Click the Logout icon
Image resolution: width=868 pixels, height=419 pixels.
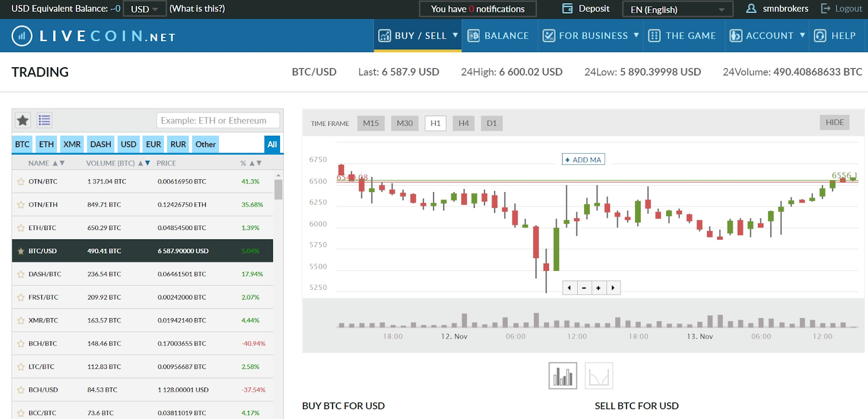826,9
